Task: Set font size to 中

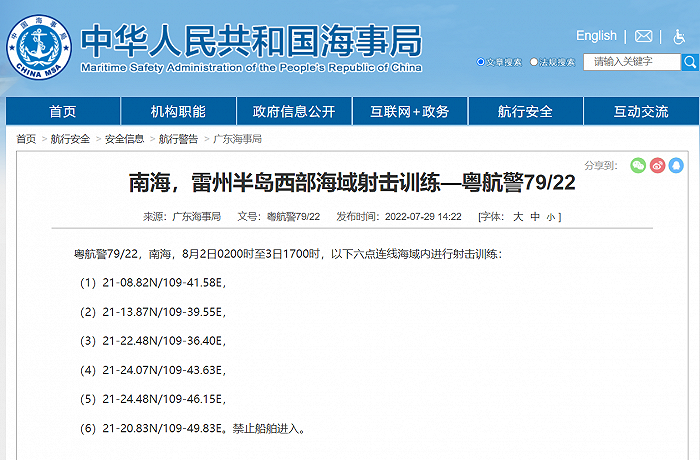Action: pyautogui.click(x=535, y=217)
